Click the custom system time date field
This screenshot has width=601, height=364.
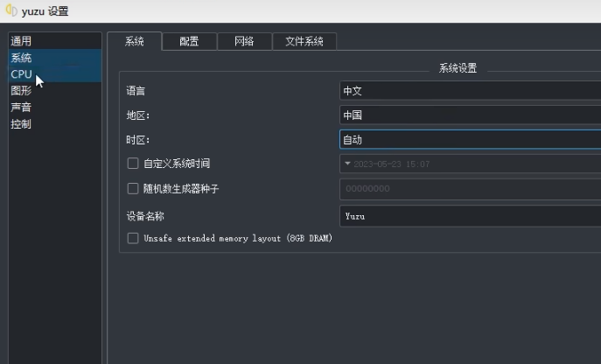click(x=470, y=164)
